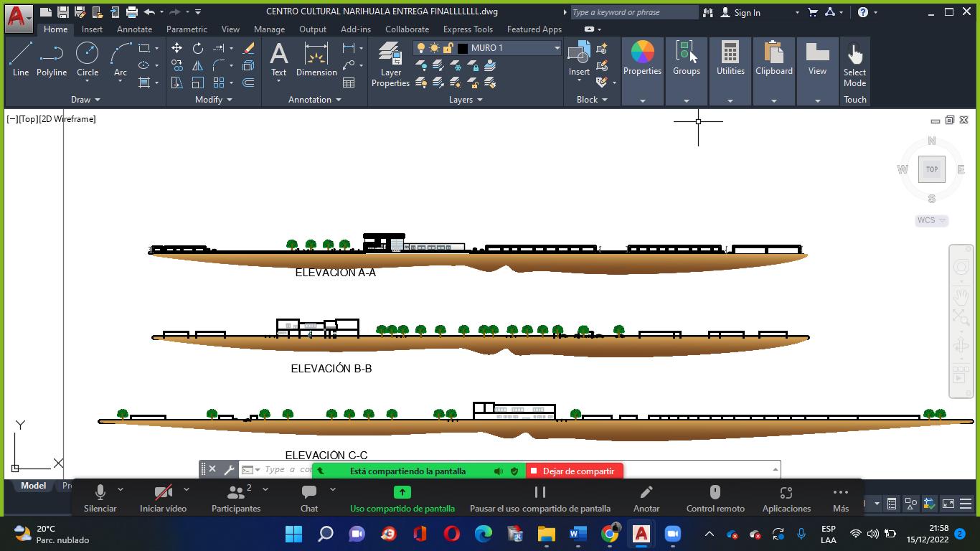980x551 pixels.
Task: Activate the Circle tool
Action: click(x=88, y=59)
